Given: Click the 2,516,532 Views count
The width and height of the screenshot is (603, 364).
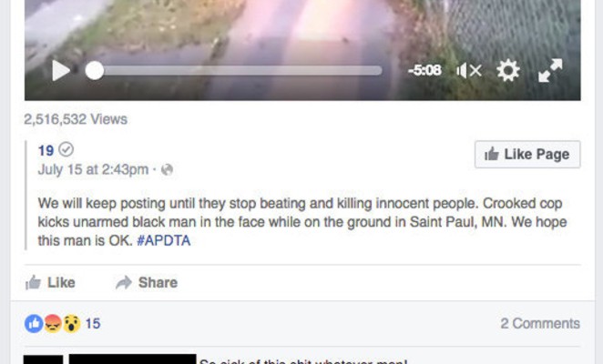Looking at the screenshot, I should tap(76, 119).
